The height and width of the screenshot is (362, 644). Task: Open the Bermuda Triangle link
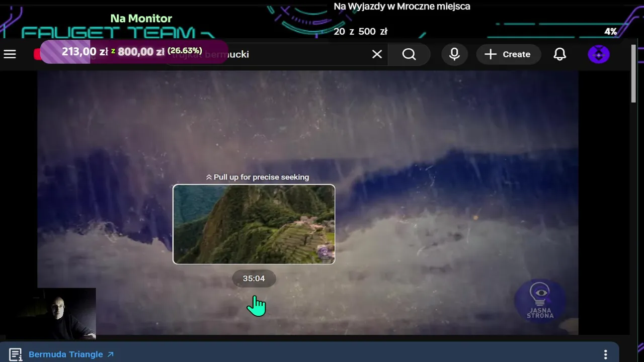(x=71, y=354)
